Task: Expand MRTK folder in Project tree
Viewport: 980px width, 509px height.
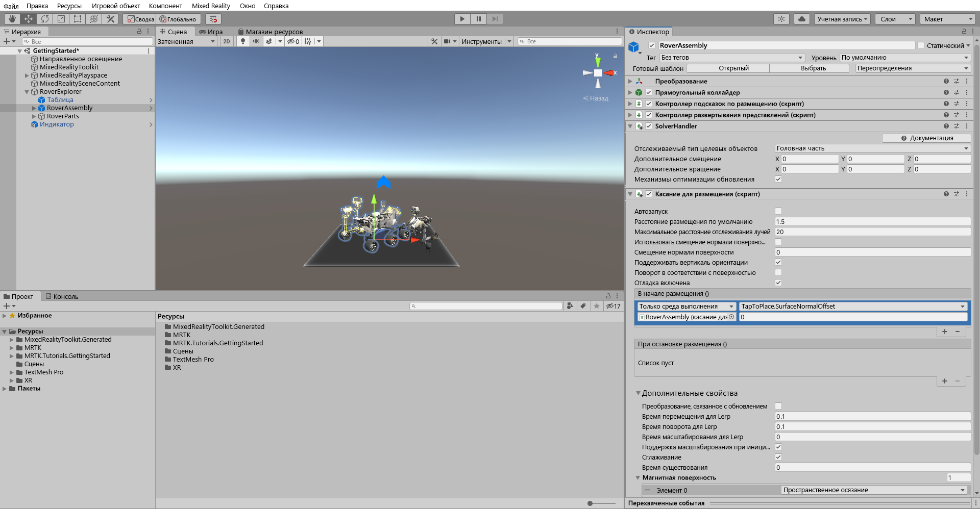Action: pos(12,348)
